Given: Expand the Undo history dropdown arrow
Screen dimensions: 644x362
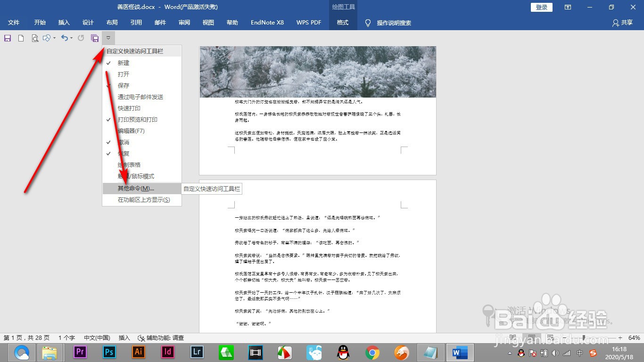Looking at the screenshot, I should (72, 38).
